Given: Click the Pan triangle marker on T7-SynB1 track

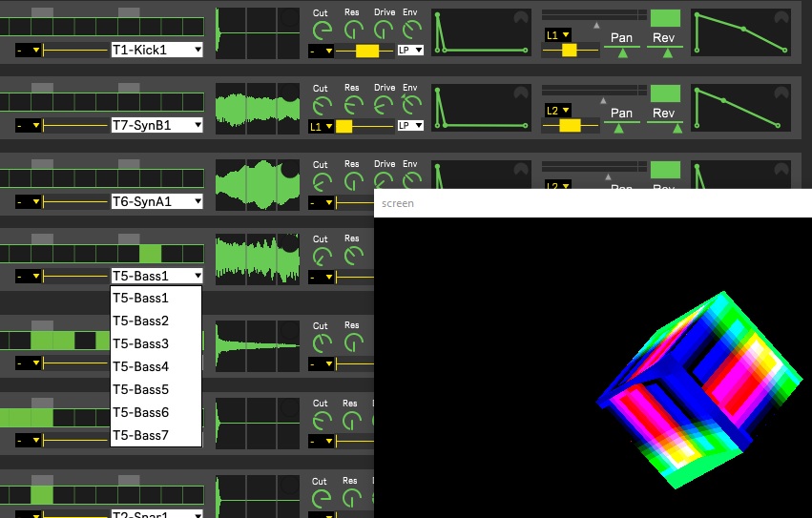Looking at the screenshot, I should [618, 129].
